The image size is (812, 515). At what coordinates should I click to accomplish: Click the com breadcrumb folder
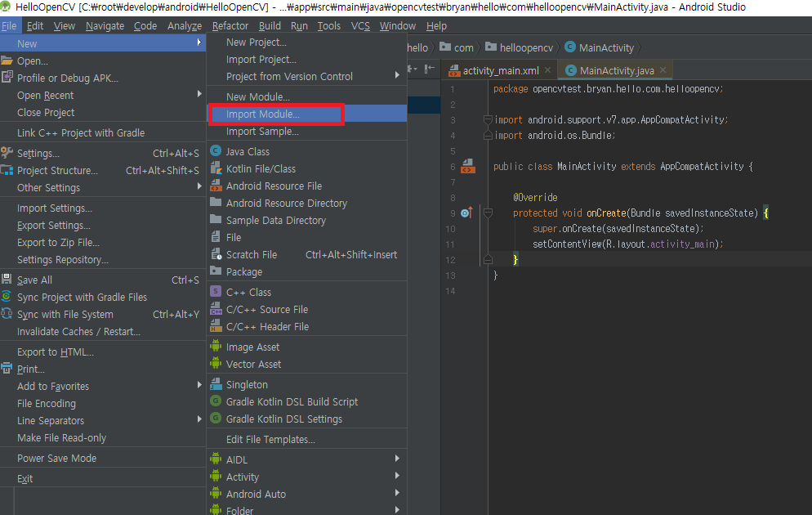[x=457, y=47]
